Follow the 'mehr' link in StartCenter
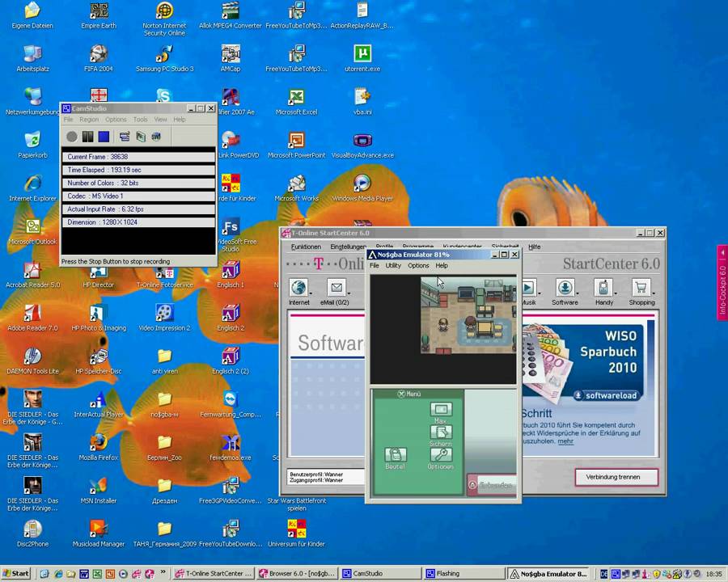This screenshot has height=582, width=728. (x=565, y=441)
